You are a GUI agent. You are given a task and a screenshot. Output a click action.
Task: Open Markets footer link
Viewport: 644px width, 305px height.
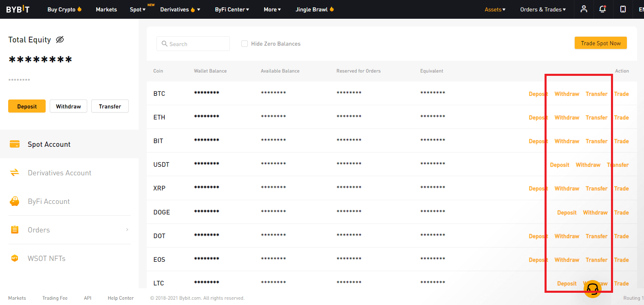(17, 298)
